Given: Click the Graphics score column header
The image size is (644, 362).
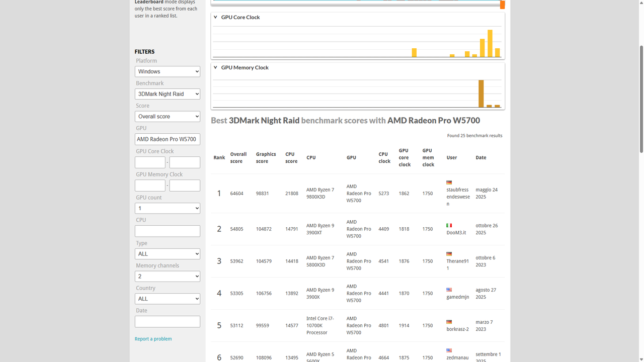Looking at the screenshot, I should pyautogui.click(x=266, y=158).
